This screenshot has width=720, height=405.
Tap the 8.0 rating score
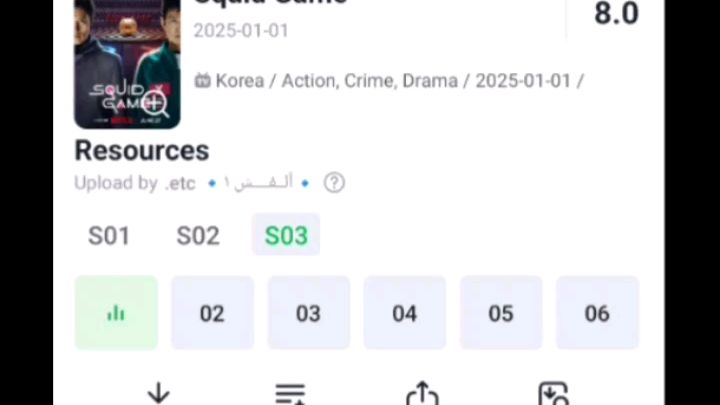pyautogui.click(x=616, y=14)
